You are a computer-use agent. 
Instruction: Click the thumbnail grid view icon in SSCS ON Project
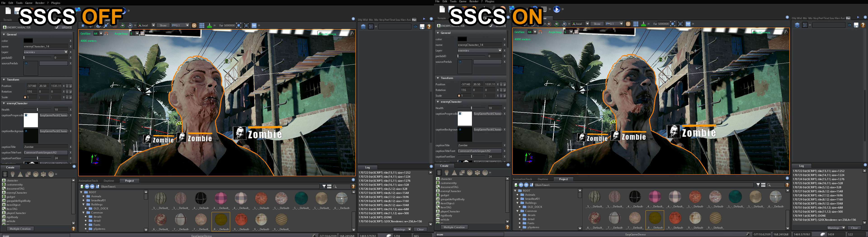tap(763, 185)
